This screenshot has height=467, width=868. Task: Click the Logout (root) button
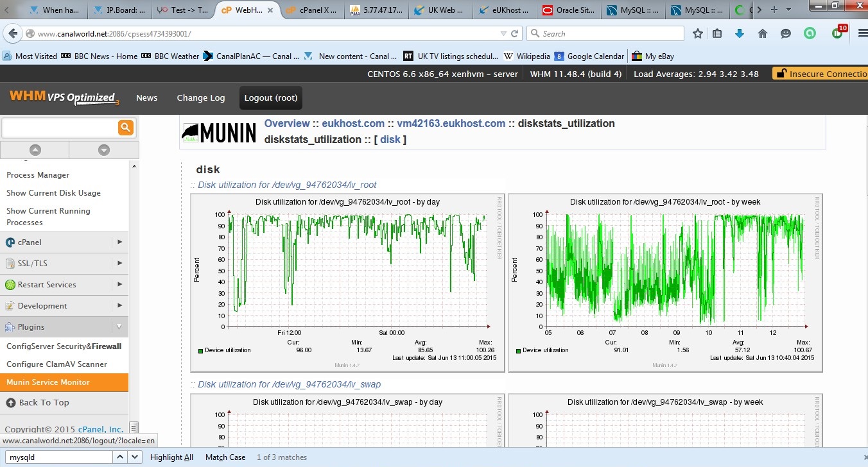click(270, 98)
